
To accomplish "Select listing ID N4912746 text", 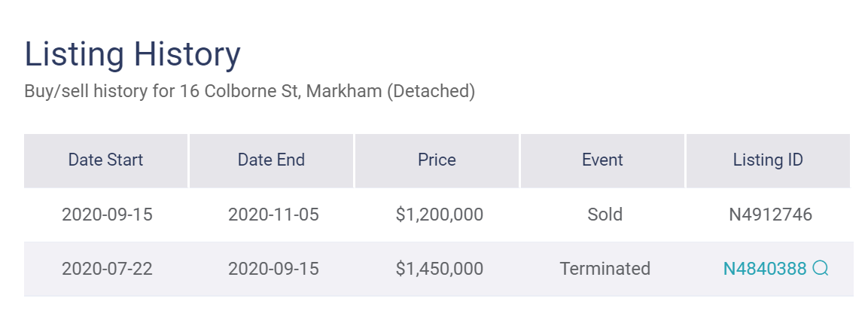I will (x=771, y=215).
